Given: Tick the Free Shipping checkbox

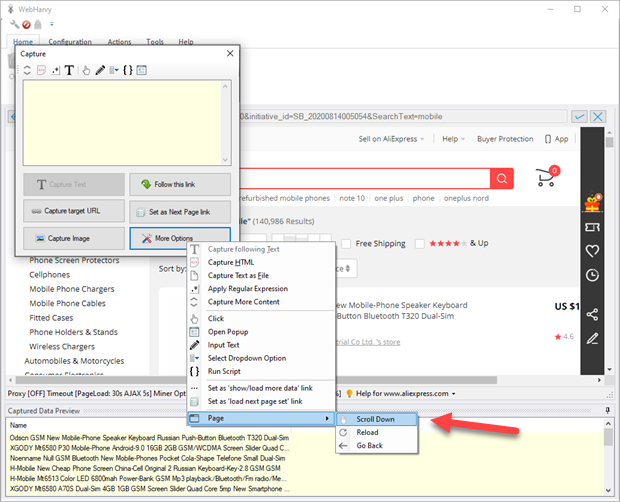Looking at the screenshot, I should (346, 243).
